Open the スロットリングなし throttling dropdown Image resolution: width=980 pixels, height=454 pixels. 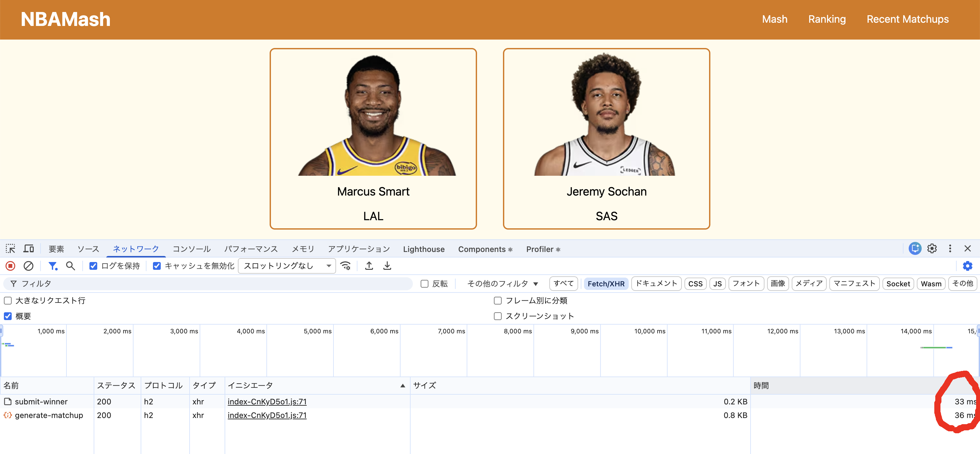pyautogui.click(x=287, y=266)
